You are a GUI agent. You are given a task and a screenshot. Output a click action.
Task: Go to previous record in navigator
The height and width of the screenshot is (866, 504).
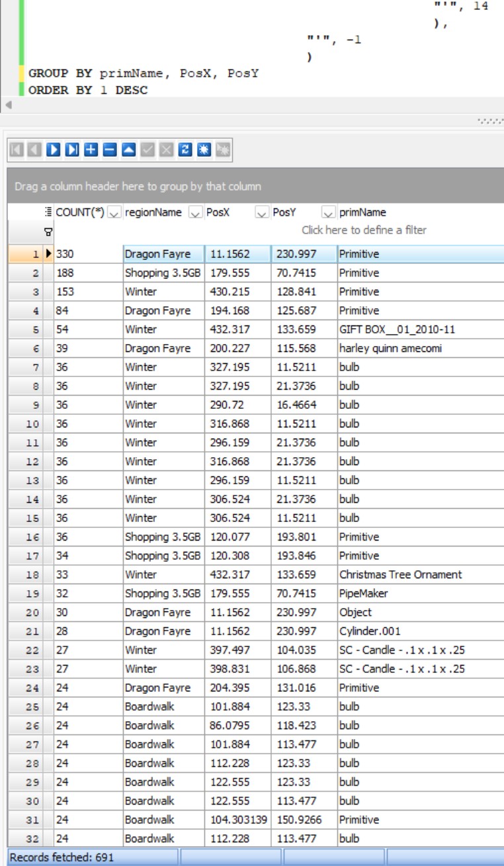point(35,150)
